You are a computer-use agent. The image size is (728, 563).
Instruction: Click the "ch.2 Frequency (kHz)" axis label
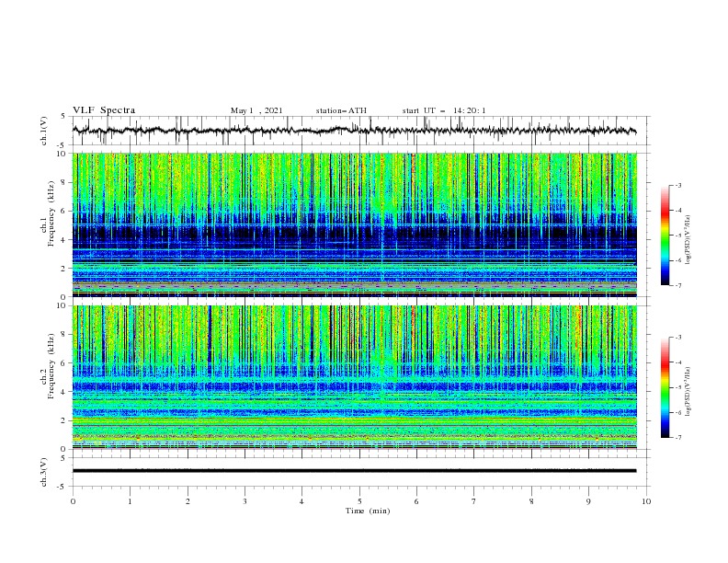[x=47, y=366]
